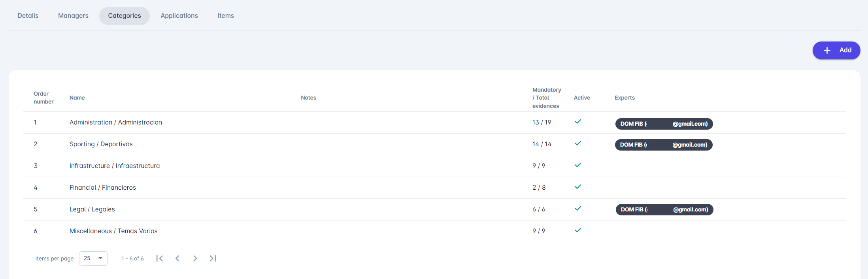Screen dimensions: 868x279
Task: Open the Managers tab
Action: (73, 16)
